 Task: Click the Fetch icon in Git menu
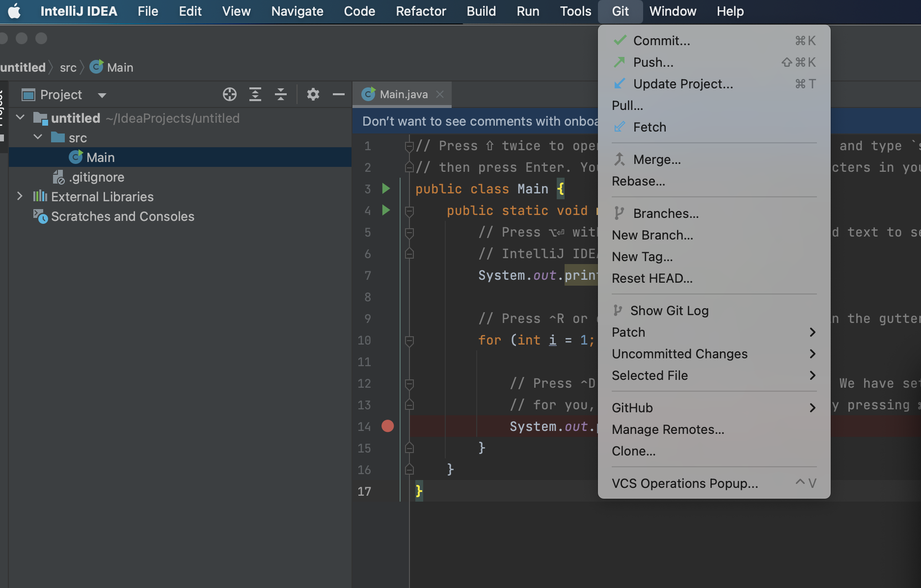coord(620,127)
